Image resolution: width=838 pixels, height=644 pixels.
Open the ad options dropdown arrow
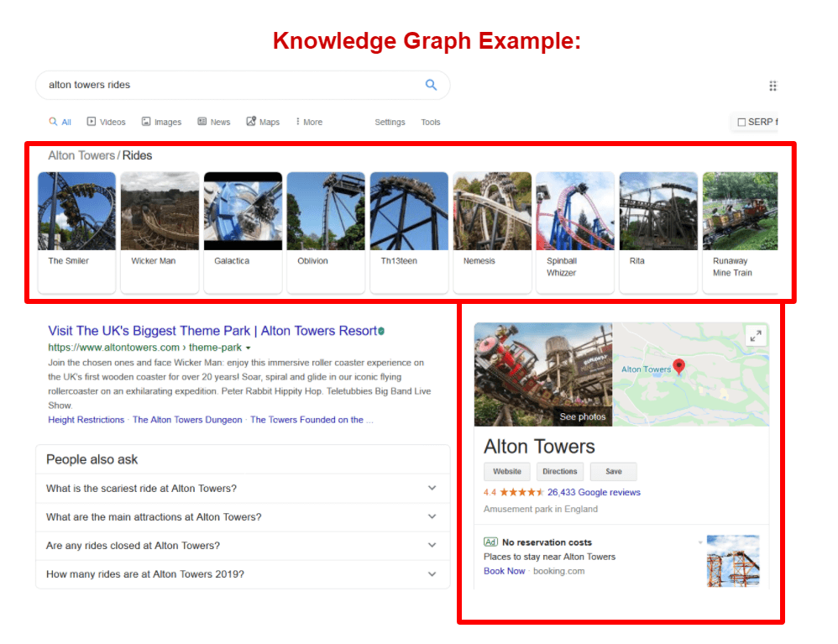700,542
